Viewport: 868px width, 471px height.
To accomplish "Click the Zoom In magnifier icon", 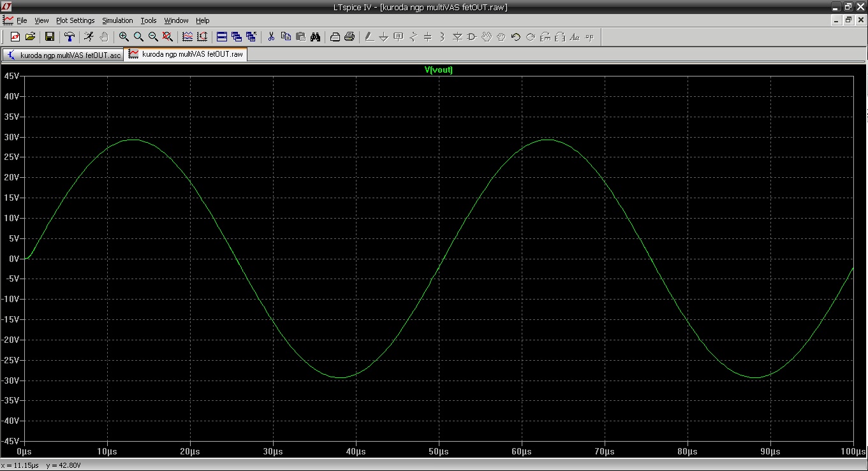I will pos(124,37).
